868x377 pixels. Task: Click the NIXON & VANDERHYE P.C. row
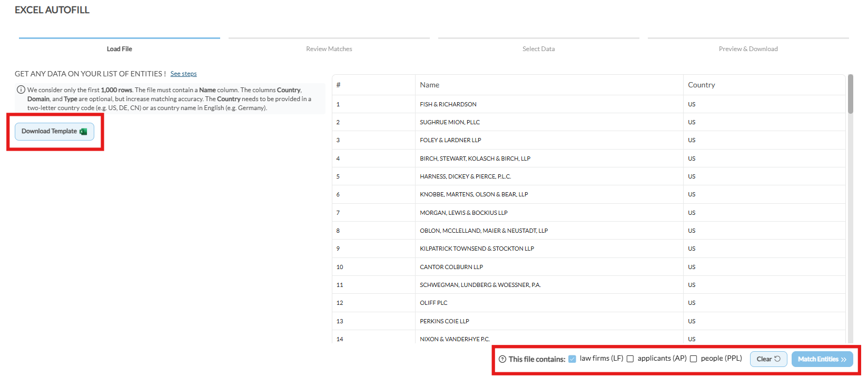click(x=589, y=338)
